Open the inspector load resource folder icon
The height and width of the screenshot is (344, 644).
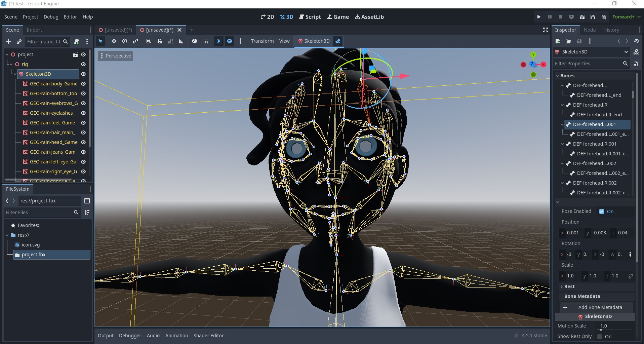[x=568, y=41]
